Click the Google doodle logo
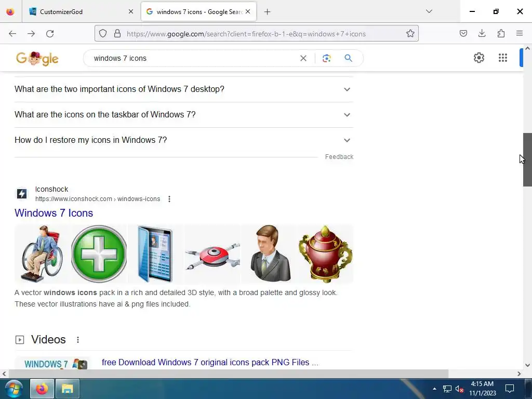Screen dimensions: 532x399 (37, 58)
